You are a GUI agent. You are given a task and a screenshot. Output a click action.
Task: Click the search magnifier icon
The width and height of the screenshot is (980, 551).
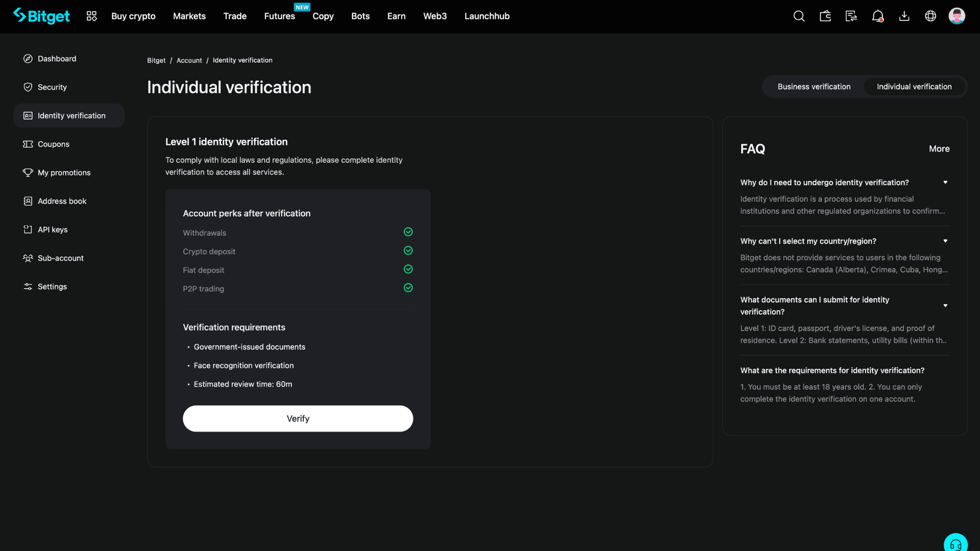[x=799, y=16]
